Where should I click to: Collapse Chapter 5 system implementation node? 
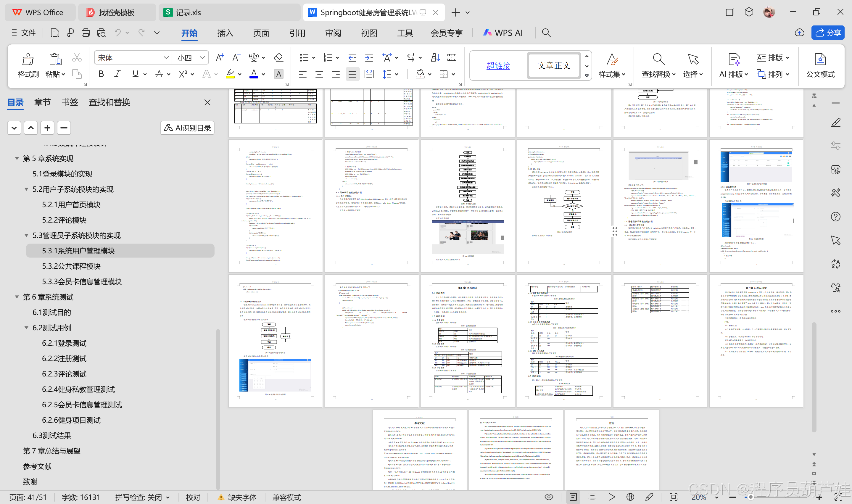[x=17, y=159]
